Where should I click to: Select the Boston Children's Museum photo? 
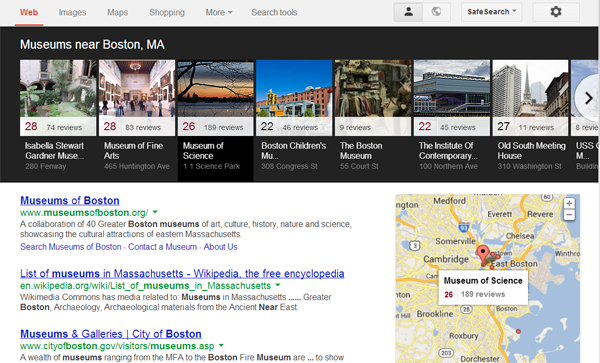[294, 88]
